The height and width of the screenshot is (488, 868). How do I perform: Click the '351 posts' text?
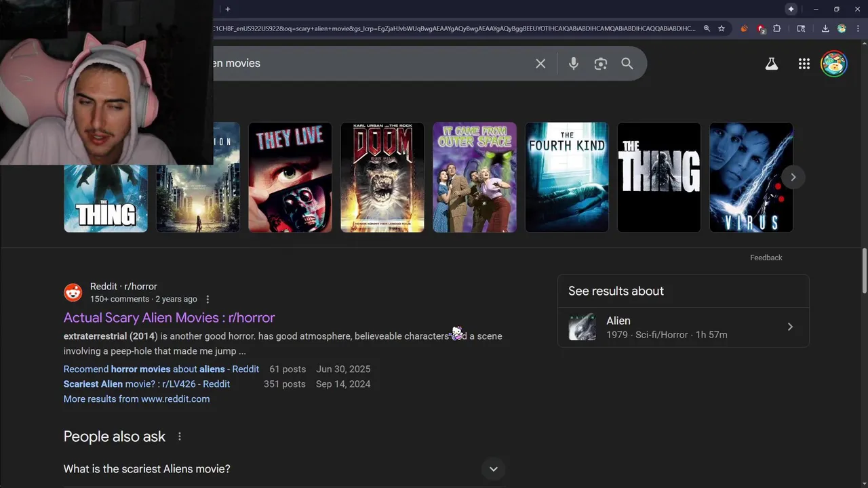pyautogui.click(x=285, y=384)
